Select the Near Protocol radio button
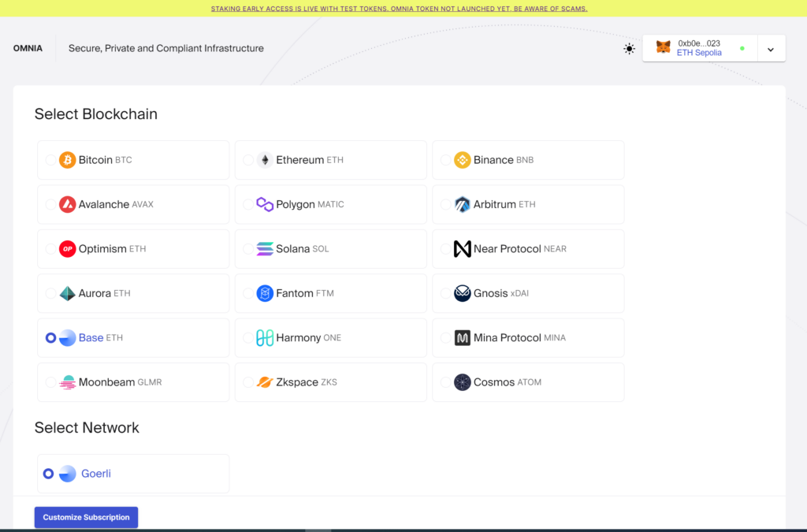807x532 pixels. click(x=446, y=249)
